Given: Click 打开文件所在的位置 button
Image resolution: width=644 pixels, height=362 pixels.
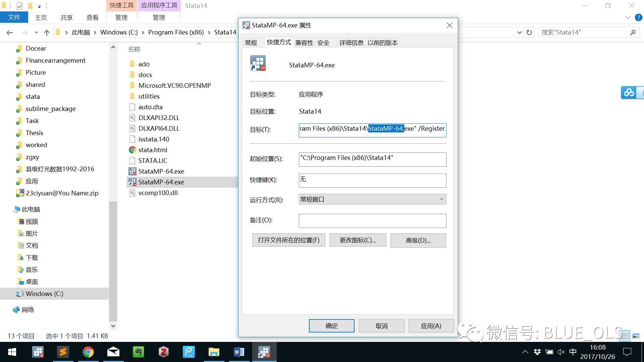Looking at the screenshot, I should pos(288,240).
